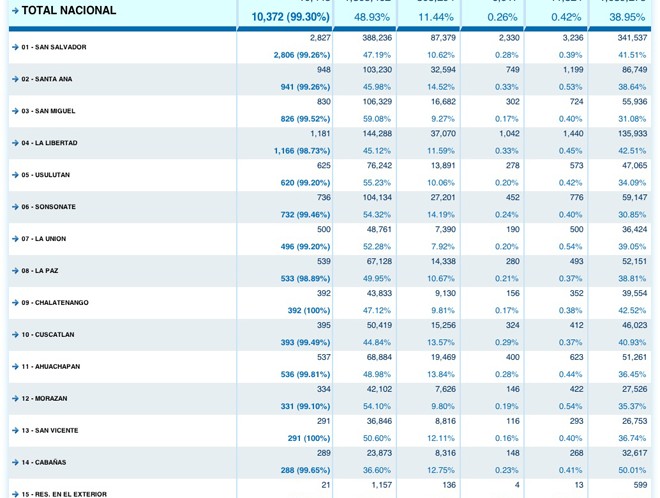The image size is (660, 498).
Task: Click the arrow icon beside 11 - Ahuachapan
Action: coord(15,367)
